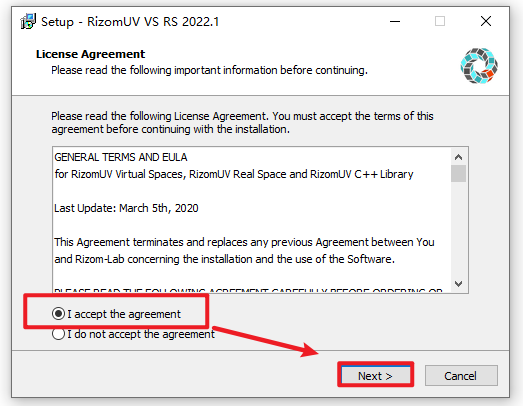Click the setup installer icon in title bar
The height and width of the screenshot is (406, 523).
[x=28, y=22]
